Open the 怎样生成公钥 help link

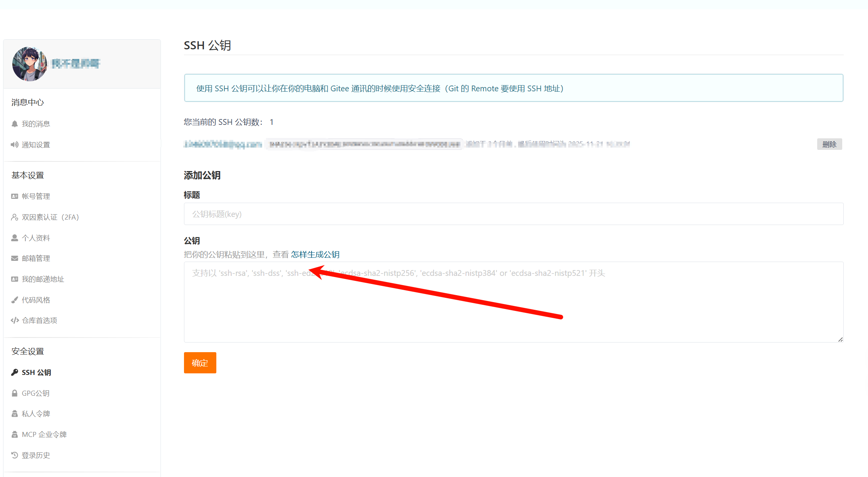coord(315,255)
